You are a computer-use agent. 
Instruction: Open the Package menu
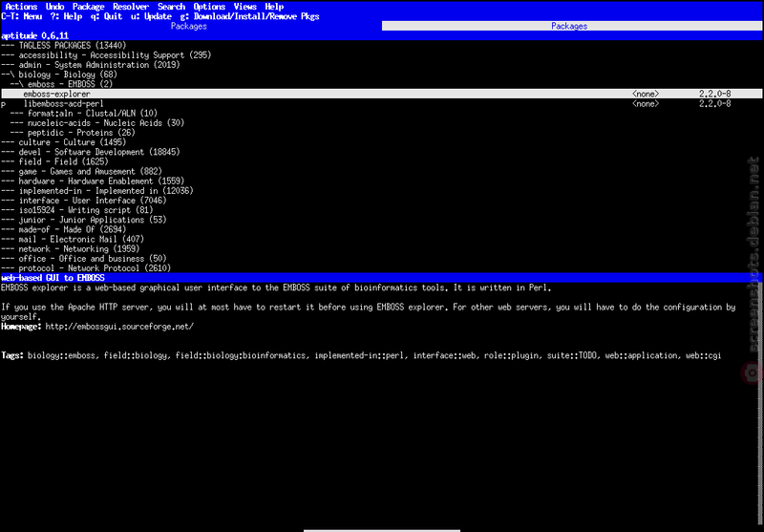(x=89, y=7)
